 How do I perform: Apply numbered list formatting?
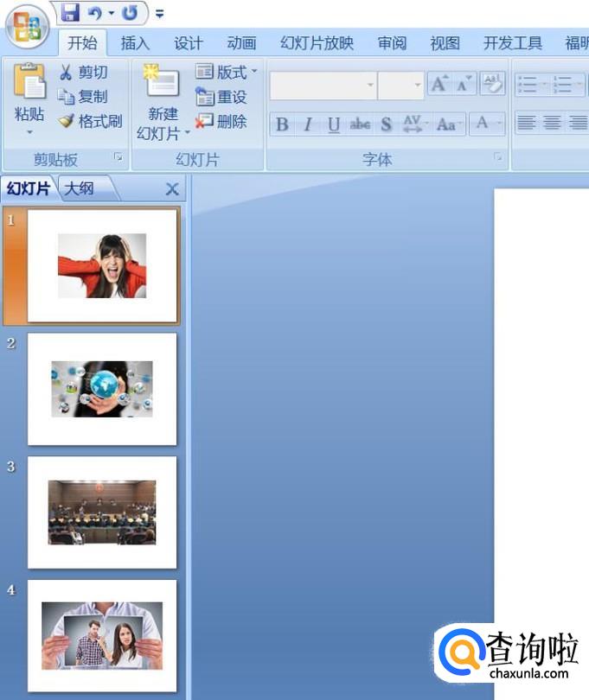(x=562, y=84)
